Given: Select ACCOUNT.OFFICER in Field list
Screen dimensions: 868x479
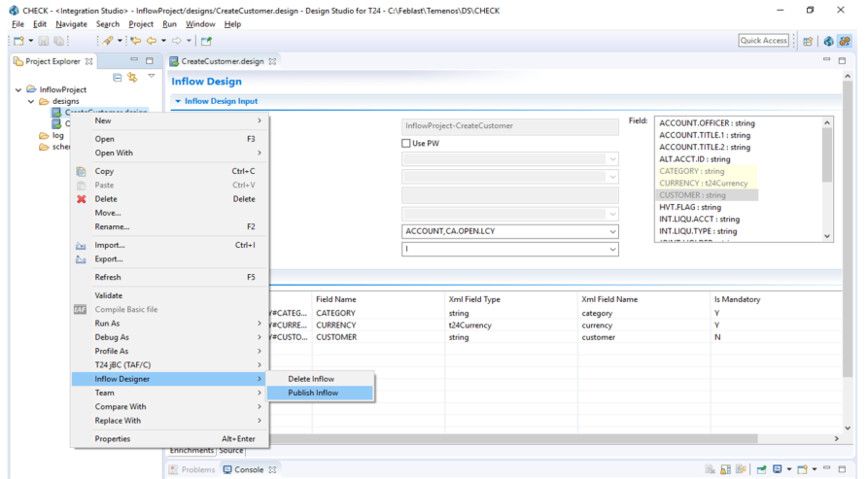Looking at the screenshot, I should pyautogui.click(x=707, y=123).
